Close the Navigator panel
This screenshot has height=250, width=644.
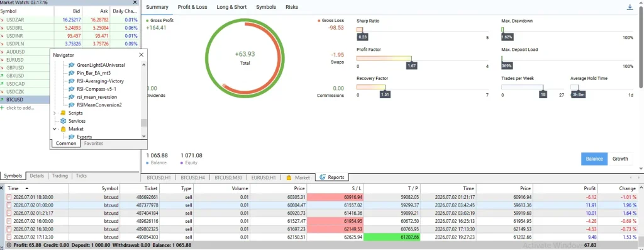click(x=142, y=55)
